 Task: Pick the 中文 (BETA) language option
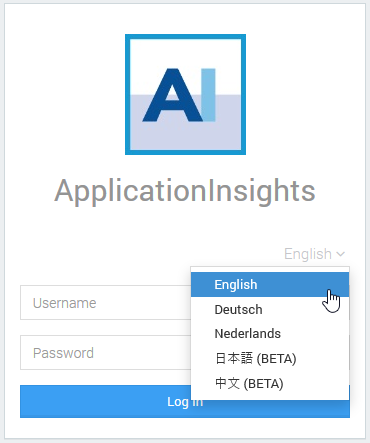pyautogui.click(x=270, y=384)
